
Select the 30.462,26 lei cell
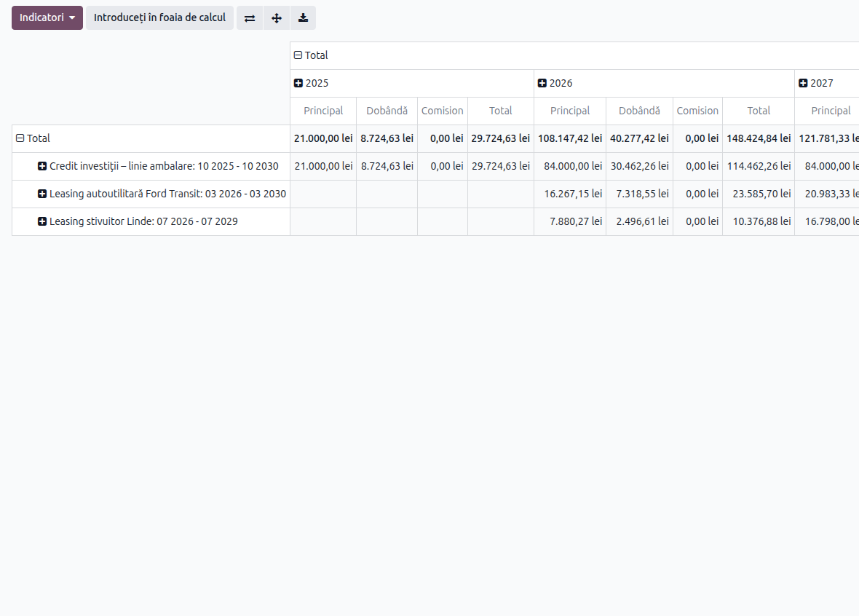639,166
